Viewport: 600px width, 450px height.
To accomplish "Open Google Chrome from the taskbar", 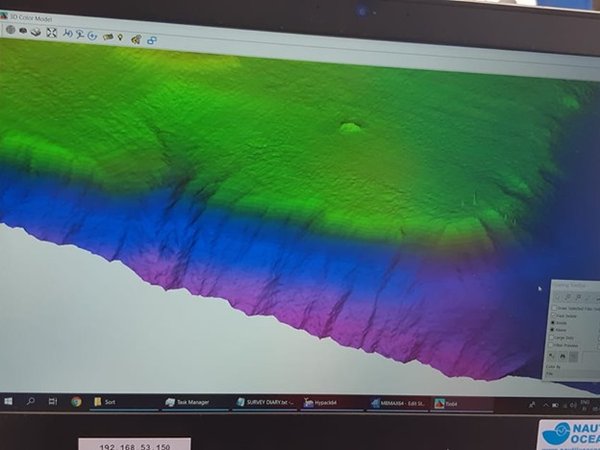I will pyautogui.click(x=76, y=402).
